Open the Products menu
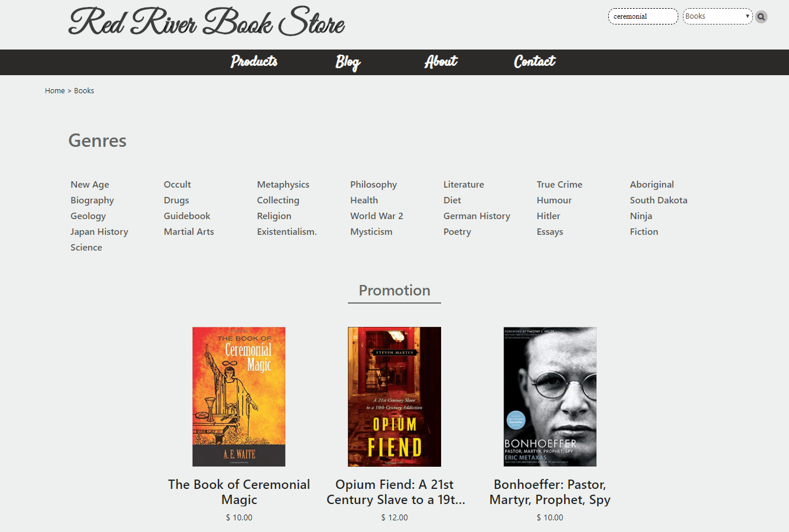The height and width of the screenshot is (532, 789). (x=254, y=62)
